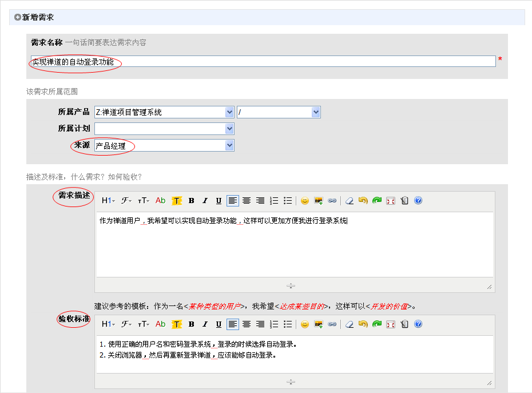Toggle italic in 验收标准 editor
Viewport: 532px width, 393px height.
pos(205,324)
